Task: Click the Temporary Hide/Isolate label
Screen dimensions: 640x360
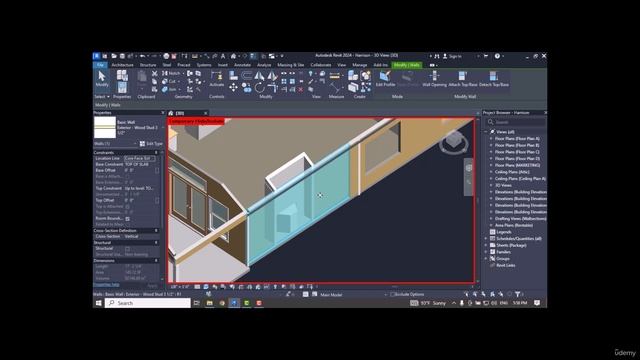Action: click(197, 121)
